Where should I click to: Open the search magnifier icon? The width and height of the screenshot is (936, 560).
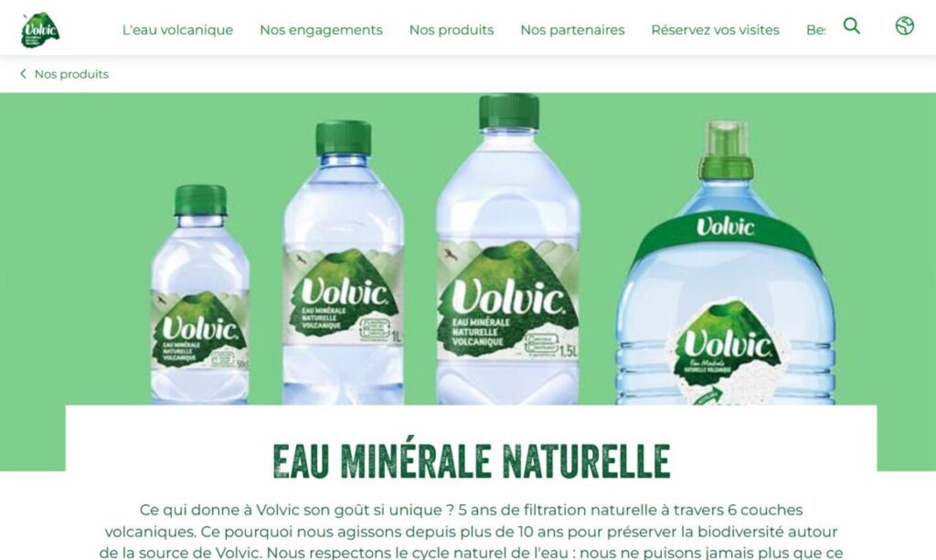click(x=852, y=26)
